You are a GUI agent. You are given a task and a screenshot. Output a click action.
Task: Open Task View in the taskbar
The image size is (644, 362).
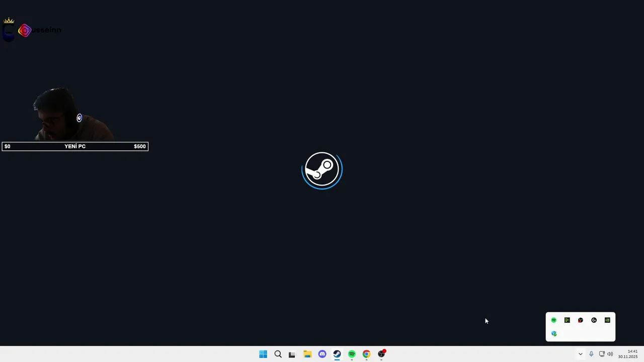pyautogui.click(x=292, y=354)
